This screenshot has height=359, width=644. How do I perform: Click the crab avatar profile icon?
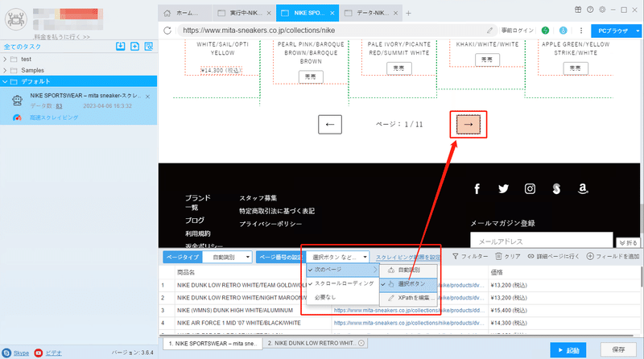(16, 19)
